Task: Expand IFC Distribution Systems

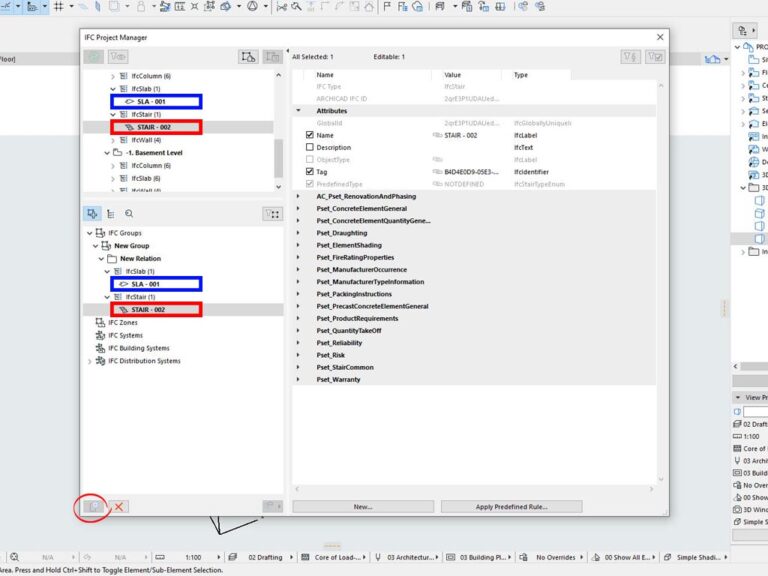Action: [89, 361]
